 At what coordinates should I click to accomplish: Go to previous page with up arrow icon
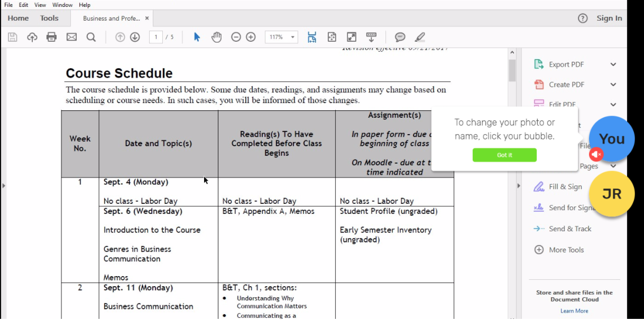click(120, 37)
